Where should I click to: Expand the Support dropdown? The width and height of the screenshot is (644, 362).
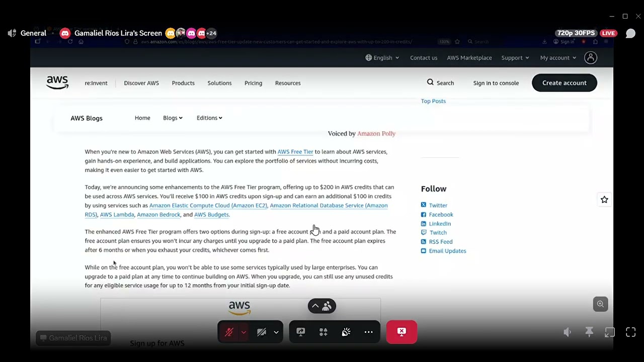(515, 58)
